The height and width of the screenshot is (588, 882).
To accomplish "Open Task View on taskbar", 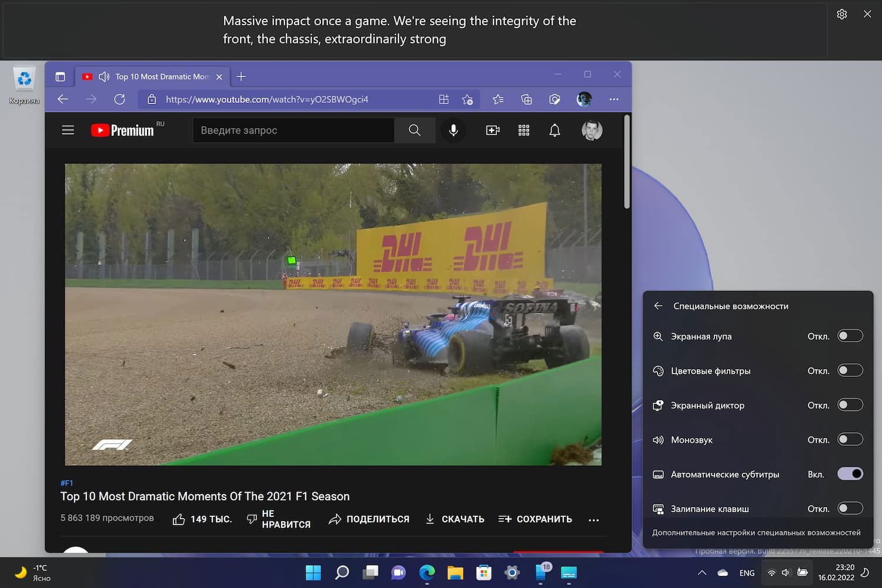I will click(370, 573).
